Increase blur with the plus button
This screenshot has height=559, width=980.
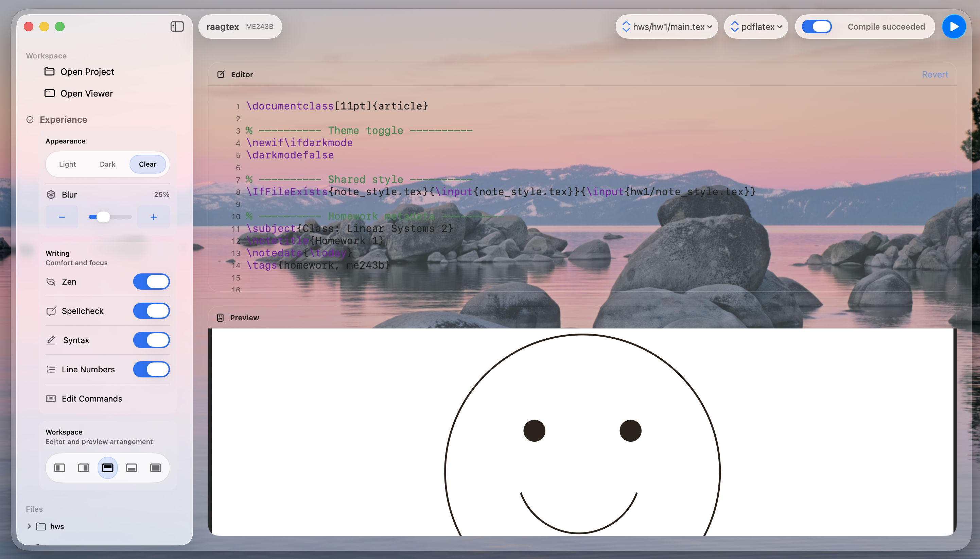point(154,217)
